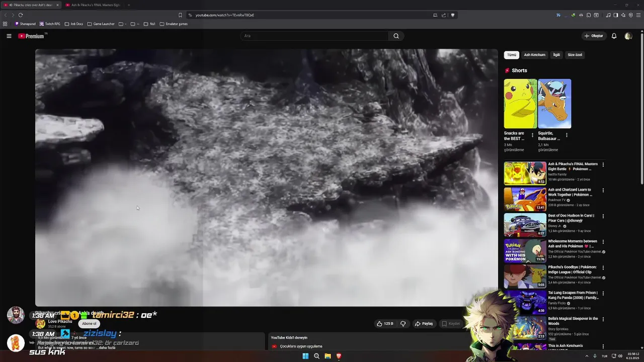
Task: Click the Abone ol subscribe button
Action: (x=89, y=323)
